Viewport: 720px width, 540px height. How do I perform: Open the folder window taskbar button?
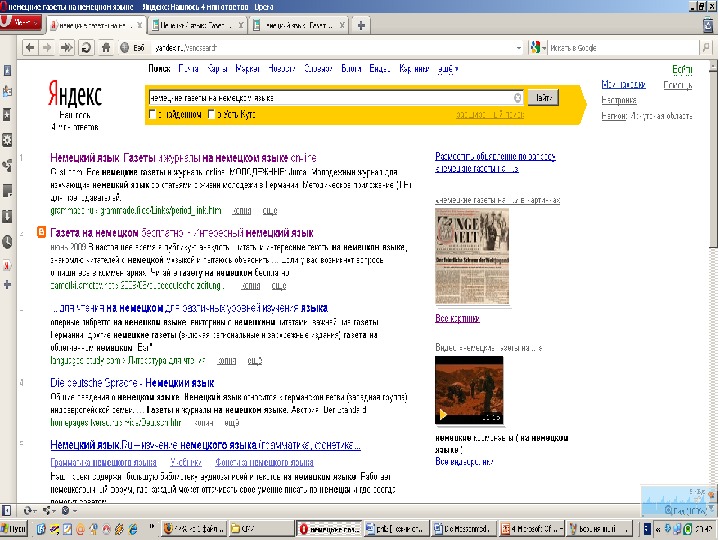pyautogui.click(x=261, y=529)
